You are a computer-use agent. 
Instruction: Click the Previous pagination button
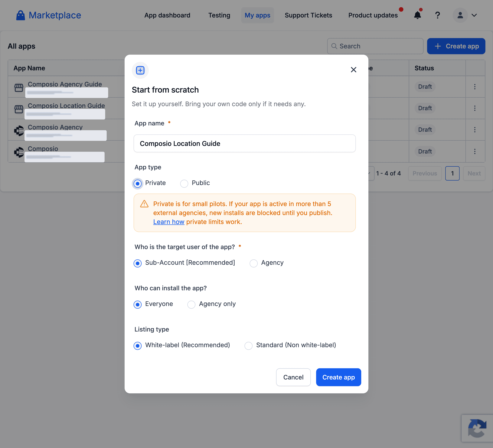[425, 173]
